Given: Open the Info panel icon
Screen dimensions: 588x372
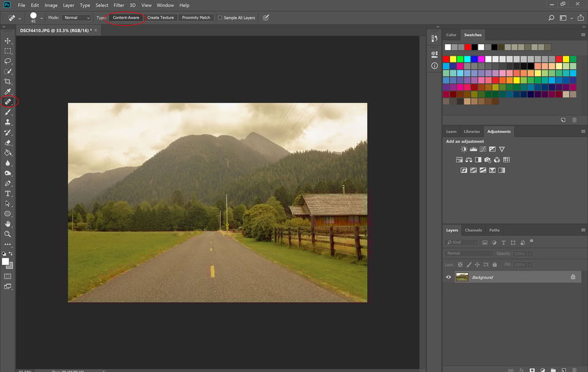Looking at the screenshot, I should pos(434,66).
